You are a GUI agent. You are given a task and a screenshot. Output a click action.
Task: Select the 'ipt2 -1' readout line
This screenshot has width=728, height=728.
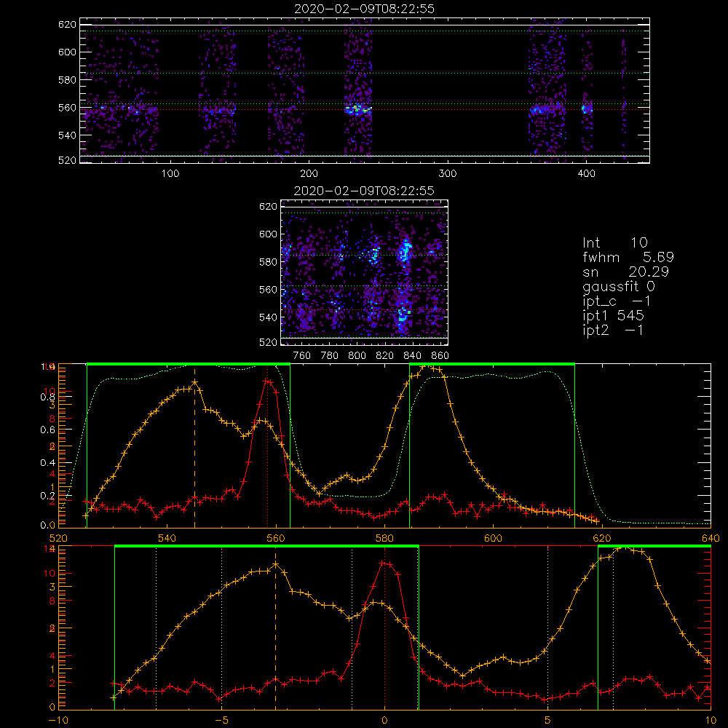pyautogui.click(x=613, y=330)
